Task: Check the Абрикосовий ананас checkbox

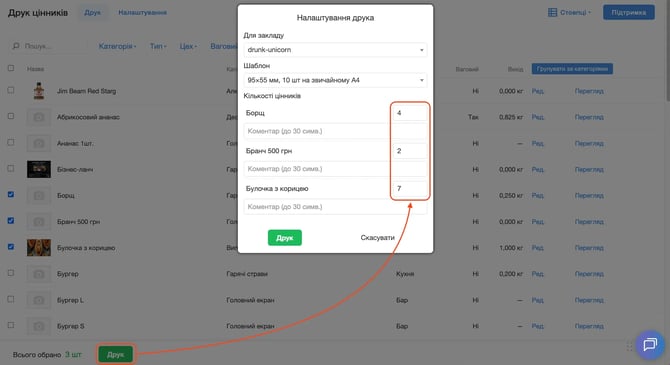Action: 11,116
